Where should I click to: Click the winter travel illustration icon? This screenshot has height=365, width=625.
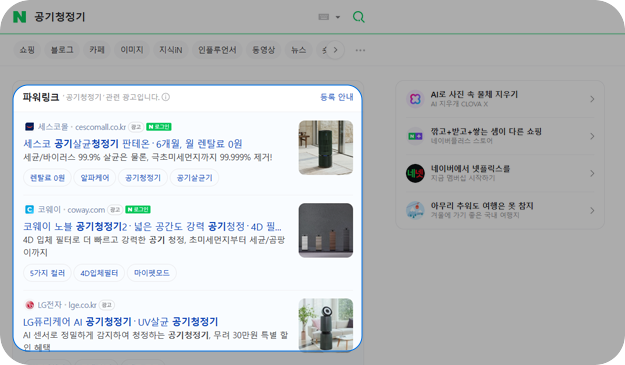pyautogui.click(x=415, y=210)
